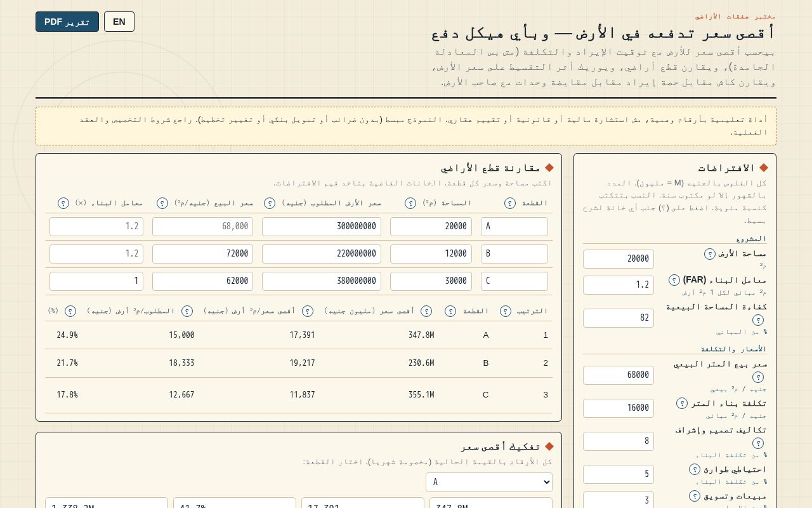Image resolution: width=812 pixels, height=508 pixels.
Task: Select ranking row for plot C
Action: pos(299,395)
